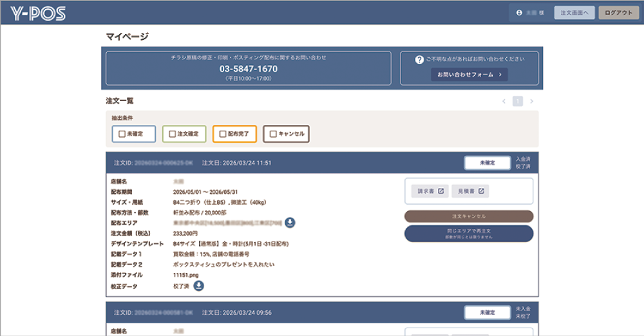Click the 見積書 external link icon
Image resolution: width=644 pixels, height=336 pixels.
(481, 191)
